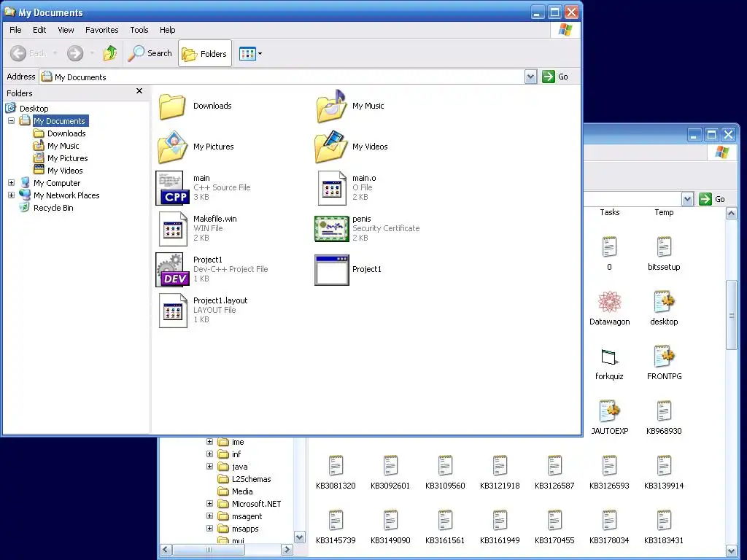Select the Makefile.win file icon
Viewport: 747px width, 560px height.
pos(172,228)
